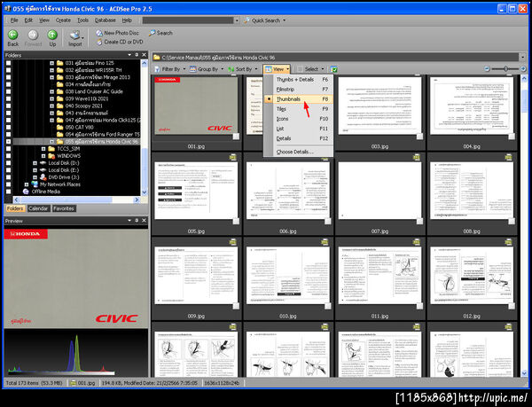Click the Back navigation icon
Screen dimensions: 532x407
click(x=12, y=35)
